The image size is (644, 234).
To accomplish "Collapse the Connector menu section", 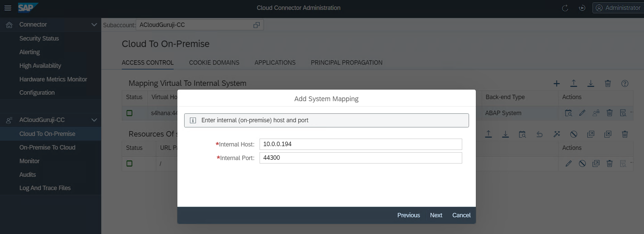I will click(94, 25).
